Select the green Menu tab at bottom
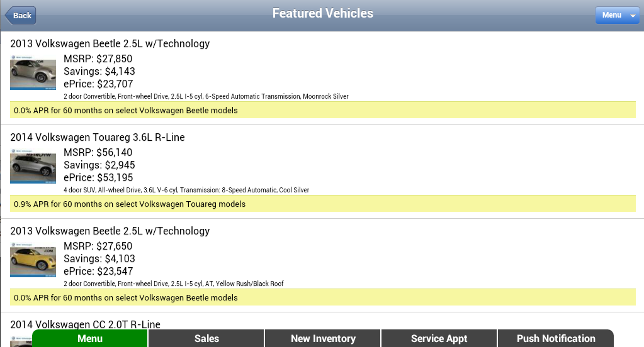 click(90, 338)
